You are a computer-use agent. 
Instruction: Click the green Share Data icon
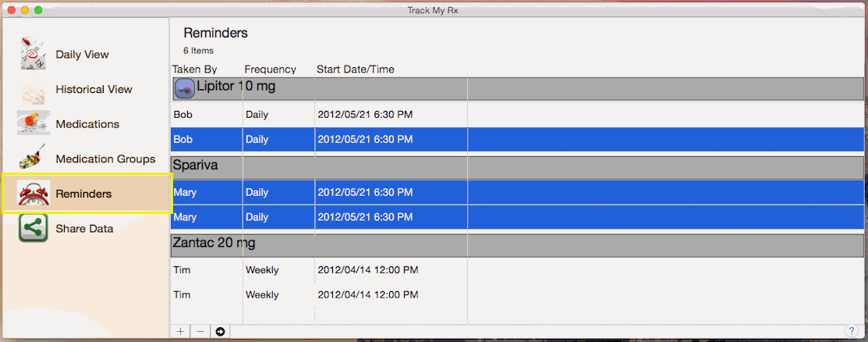33,229
